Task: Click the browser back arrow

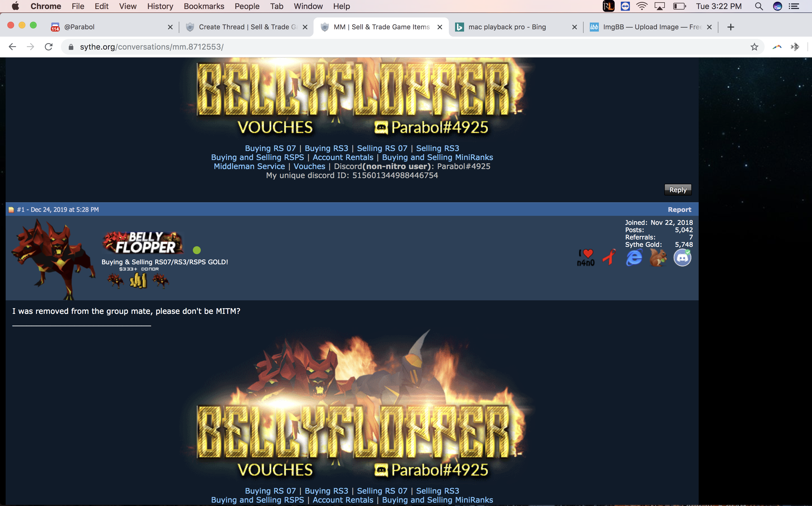Action: click(x=12, y=47)
